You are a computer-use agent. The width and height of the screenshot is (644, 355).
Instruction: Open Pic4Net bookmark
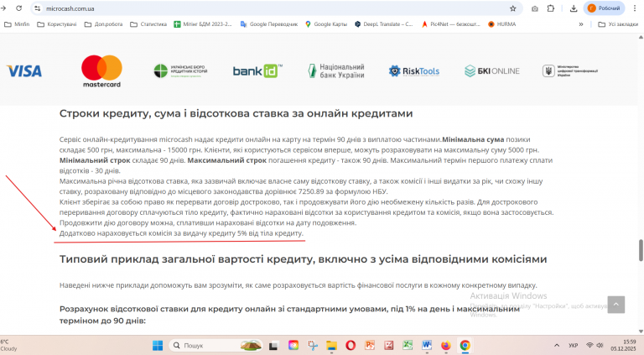coord(451,24)
